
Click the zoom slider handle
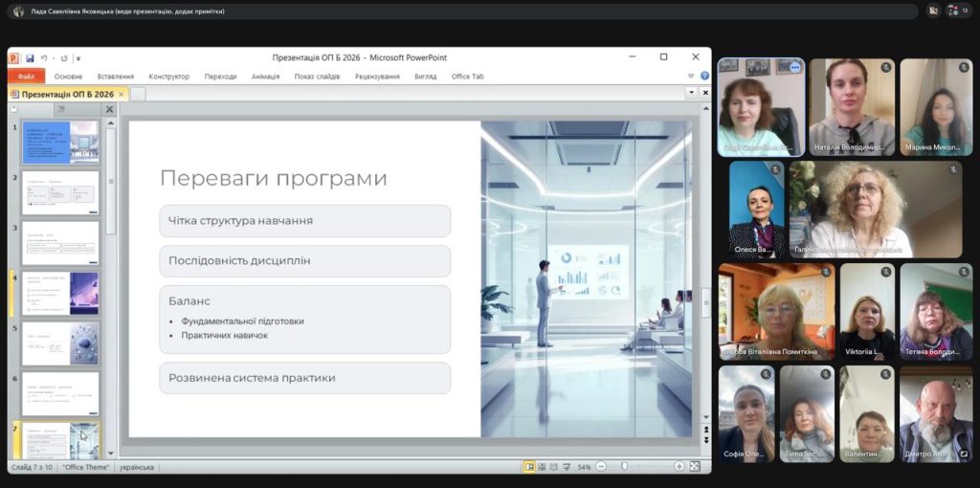(624, 467)
